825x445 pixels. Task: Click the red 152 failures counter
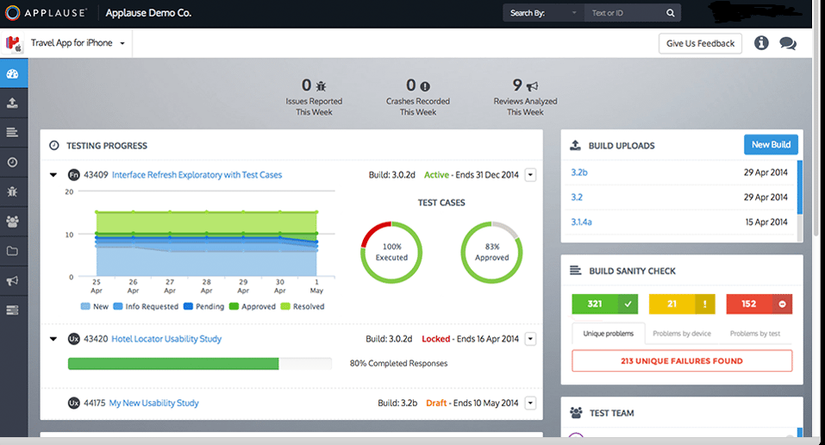759,304
